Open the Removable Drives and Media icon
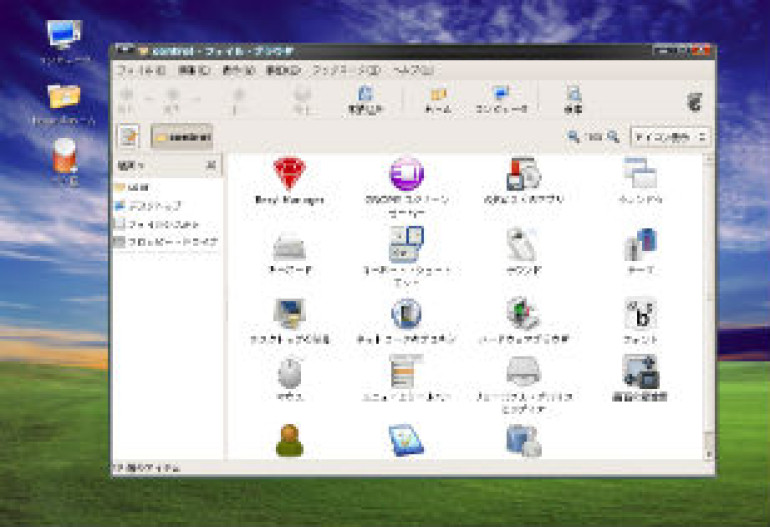Screen dimensions: 770x527 pos(523,372)
